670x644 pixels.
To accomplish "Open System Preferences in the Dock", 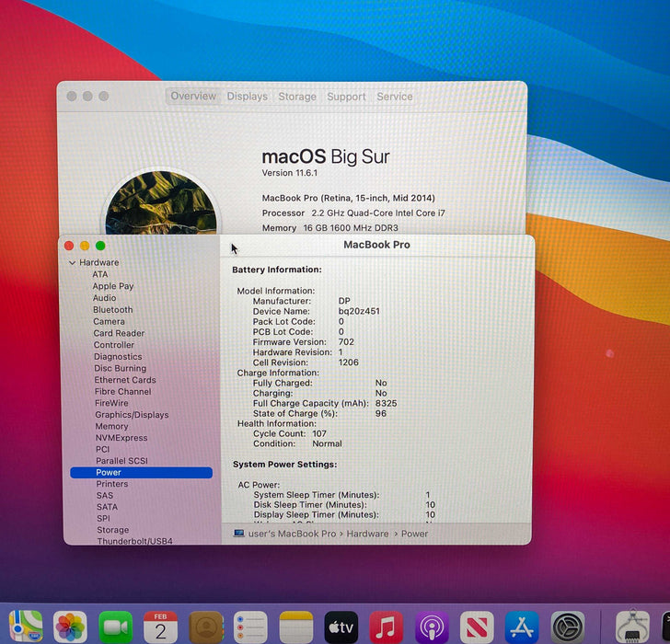I will 568,627.
